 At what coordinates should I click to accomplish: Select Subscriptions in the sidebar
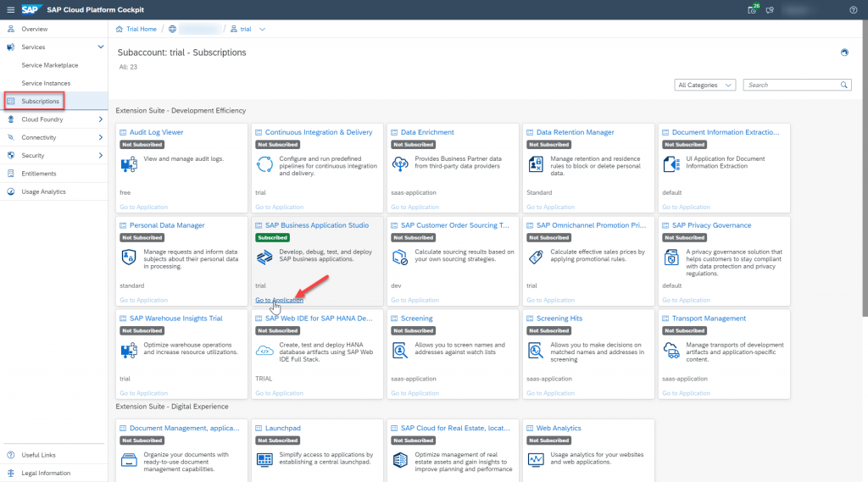coord(53,102)
